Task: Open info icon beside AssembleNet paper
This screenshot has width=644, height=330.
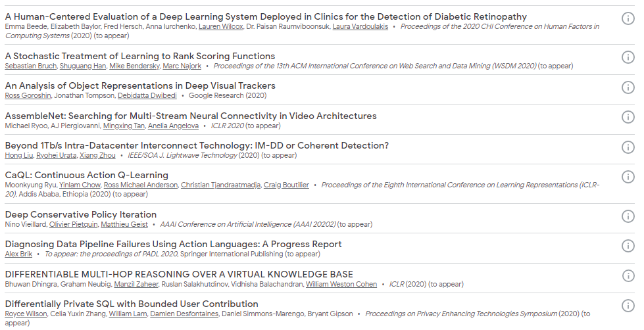Action: [628, 117]
